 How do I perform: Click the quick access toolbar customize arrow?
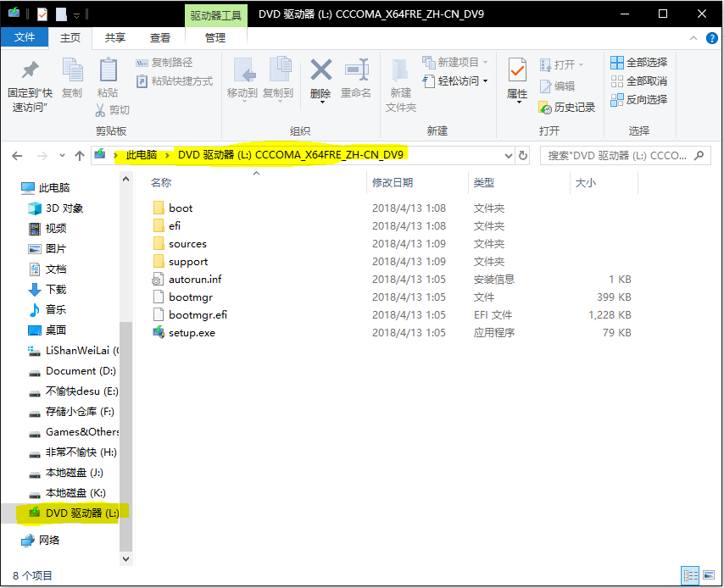(76, 16)
